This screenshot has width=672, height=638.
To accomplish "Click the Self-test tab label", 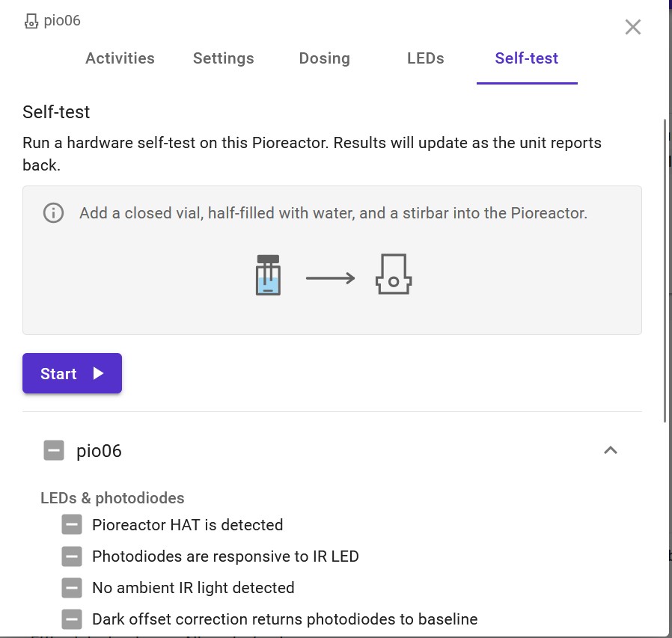I will pyautogui.click(x=526, y=58).
